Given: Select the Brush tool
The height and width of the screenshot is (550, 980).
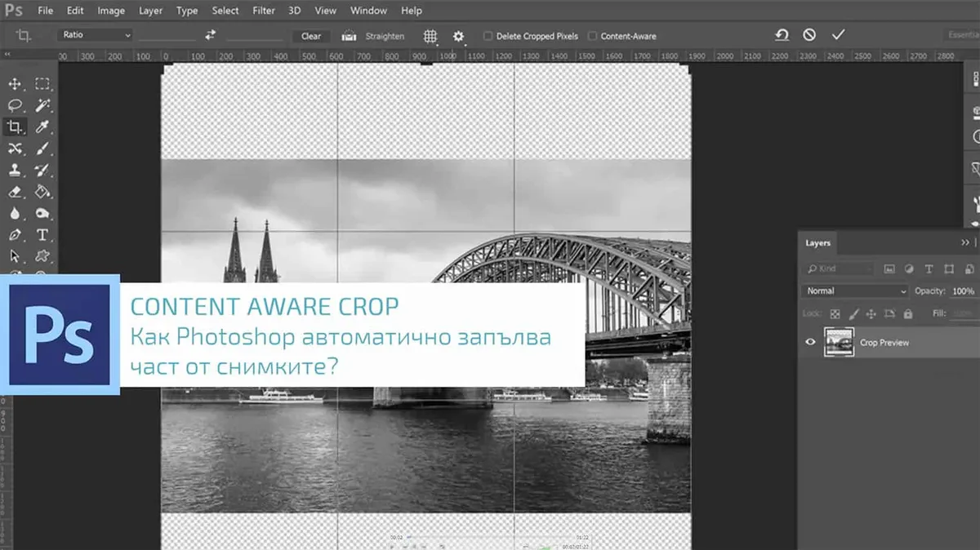Looking at the screenshot, I should click(x=42, y=149).
